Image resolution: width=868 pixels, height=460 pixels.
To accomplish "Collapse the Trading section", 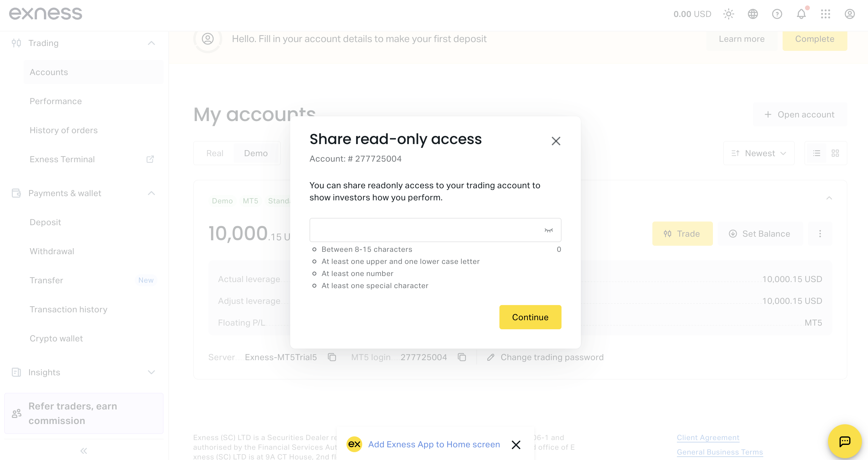I will [x=151, y=43].
